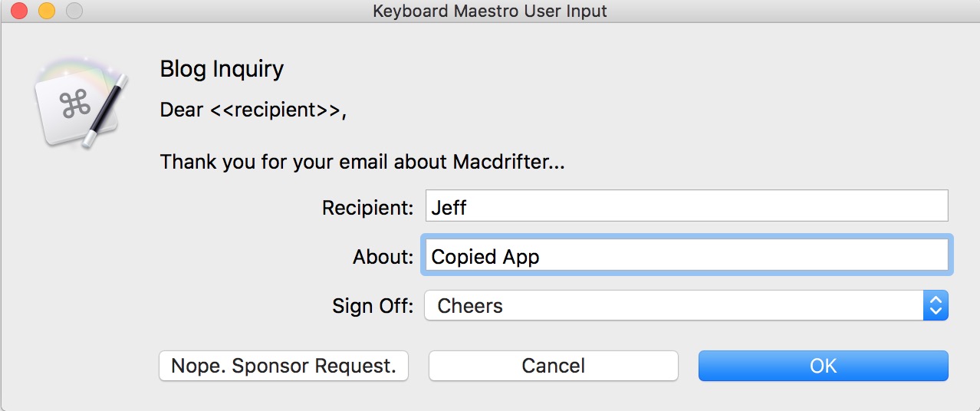The image size is (980, 411).
Task: Click the word Cheers in the popup menu
Action: click(x=470, y=306)
